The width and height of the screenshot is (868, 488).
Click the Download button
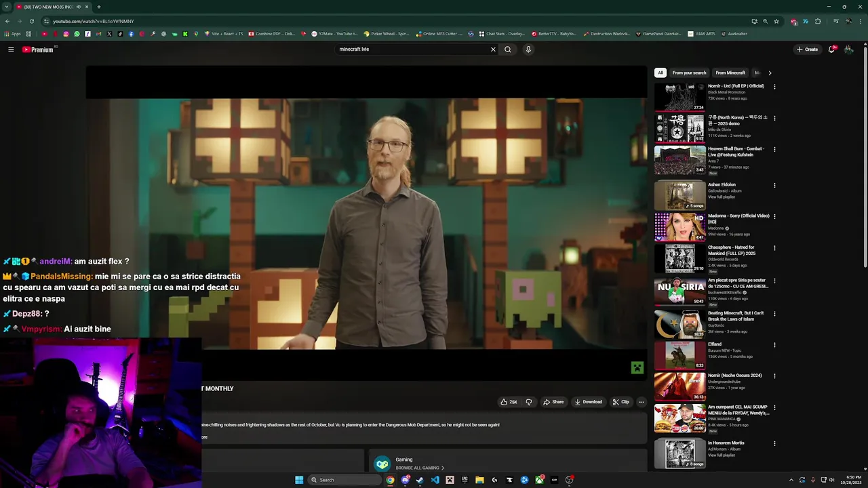coord(588,402)
